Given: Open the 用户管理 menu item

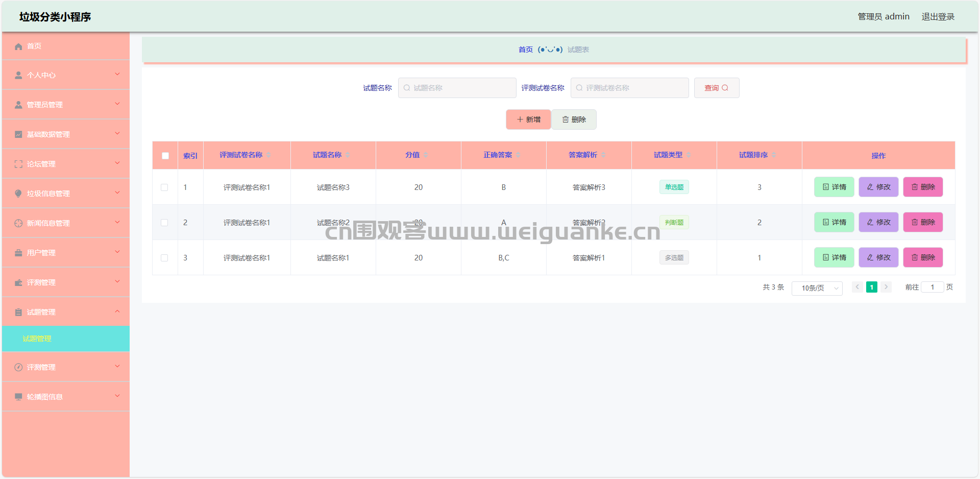Looking at the screenshot, I should click(x=66, y=253).
